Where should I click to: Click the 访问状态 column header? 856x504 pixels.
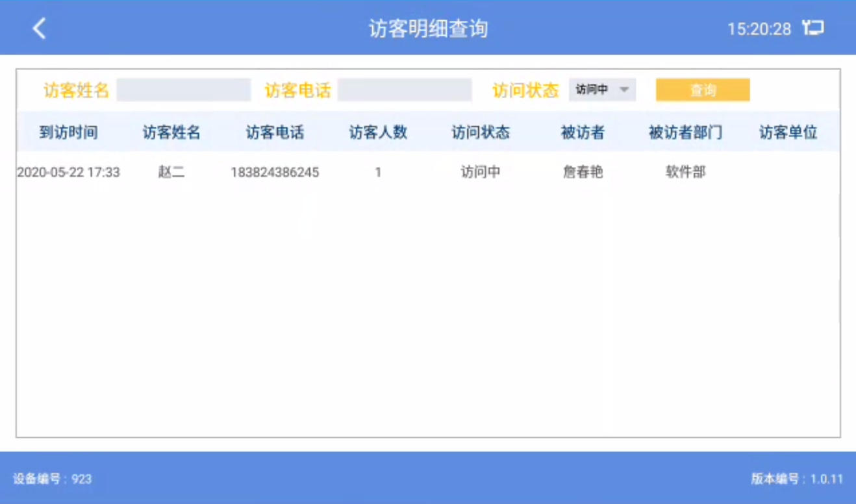tap(481, 132)
